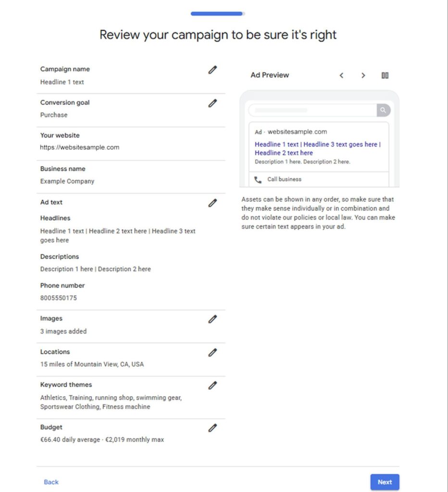Edit Keyword themes with pencil icon
The width and height of the screenshot is (448, 492).
pyautogui.click(x=212, y=385)
